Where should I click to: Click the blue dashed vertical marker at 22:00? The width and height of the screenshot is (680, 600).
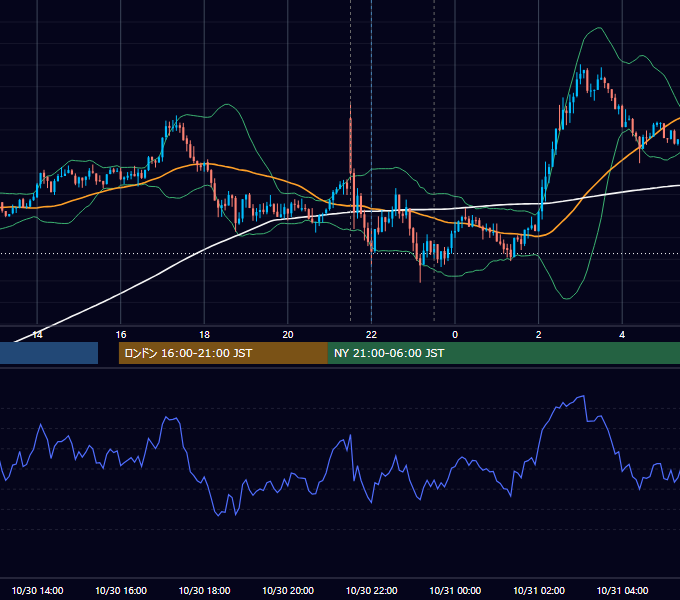coord(371,161)
